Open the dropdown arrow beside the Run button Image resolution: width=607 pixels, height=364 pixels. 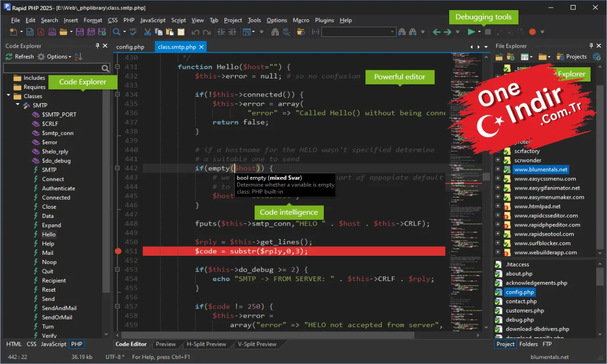pyautogui.click(x=479, y=32)
